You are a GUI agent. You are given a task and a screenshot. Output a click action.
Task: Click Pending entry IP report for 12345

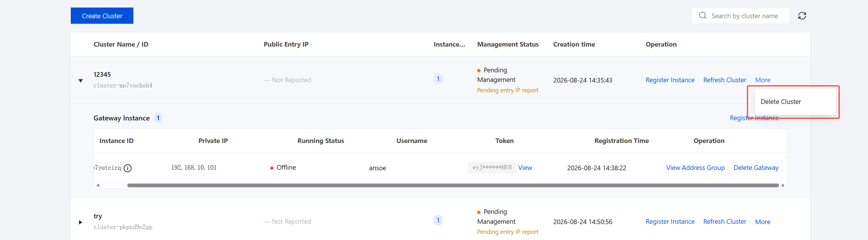[508, 90]
